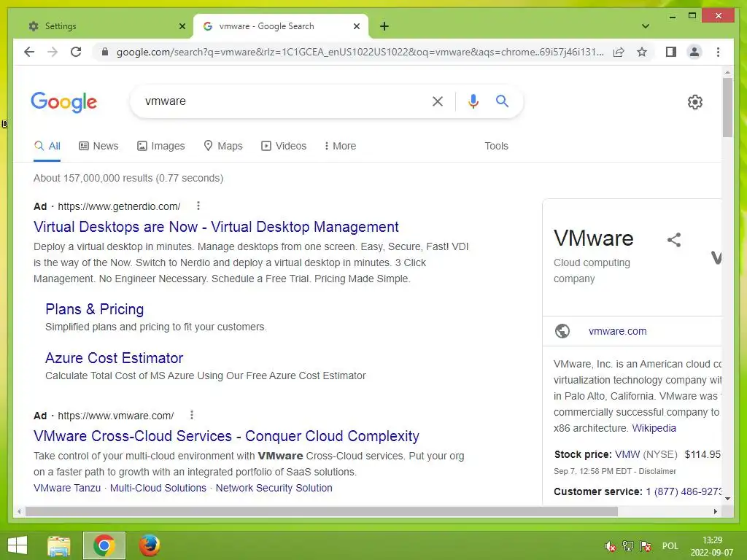
Task: Close the Settings tab
Action: tap(182, 26)
